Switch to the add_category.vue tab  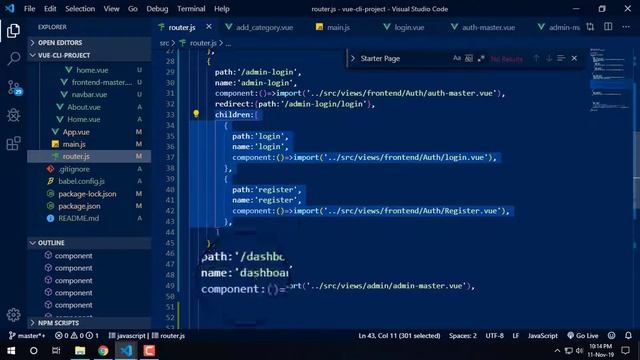point(259,27)
